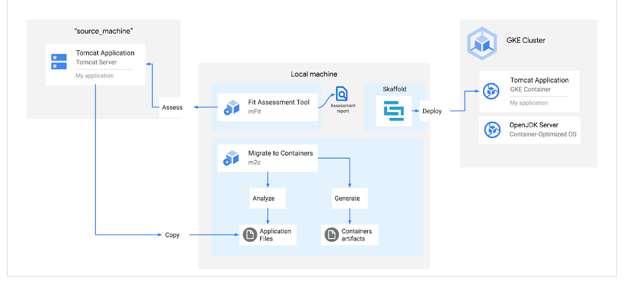The width and height of the screenshot is (644, 283).
Task: Click My application text in source machine card
Action: click(x=95, y=75)
